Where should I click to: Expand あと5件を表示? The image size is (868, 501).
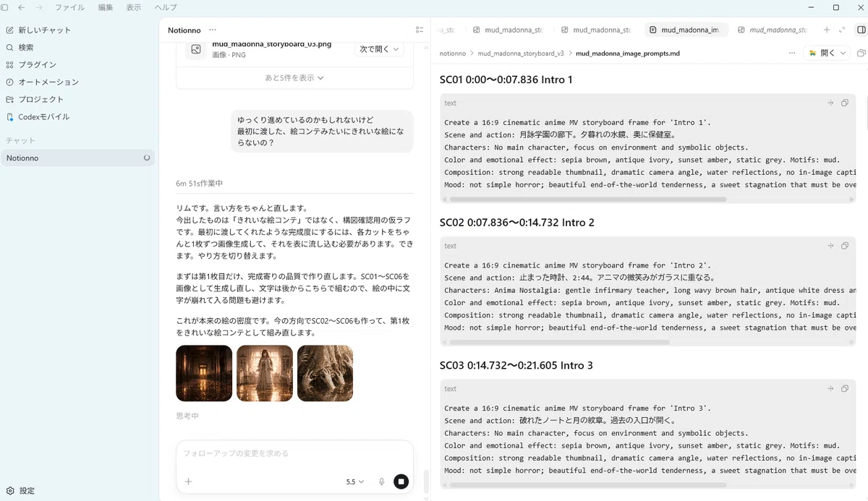294,77
